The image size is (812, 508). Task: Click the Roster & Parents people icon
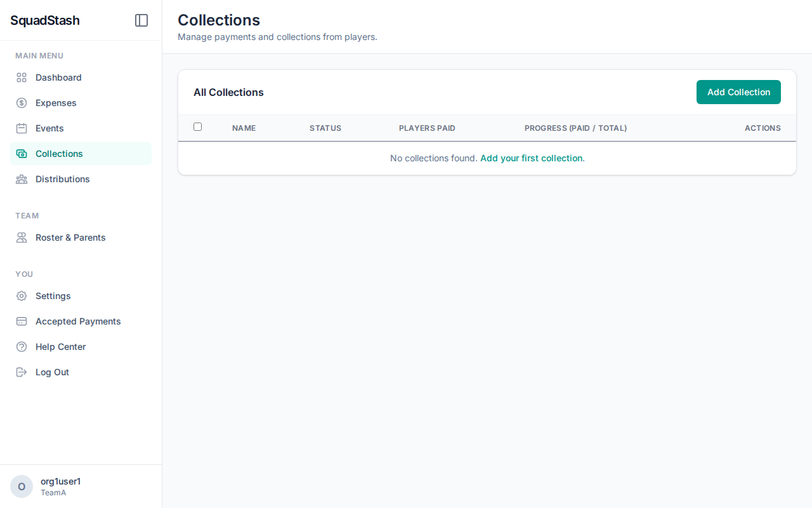click(x=21, y=237)
